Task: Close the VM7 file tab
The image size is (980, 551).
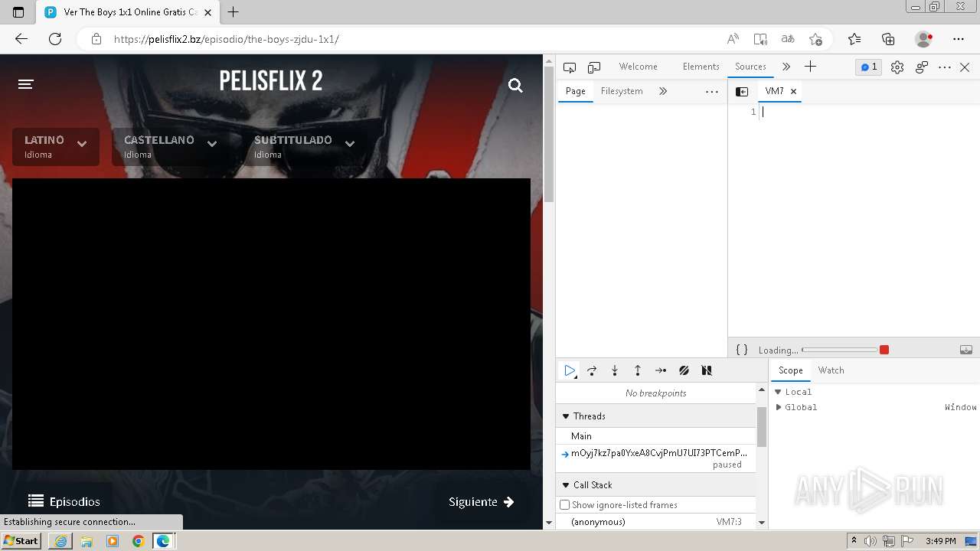Action: pyautogui.click(x=794, y=91)
